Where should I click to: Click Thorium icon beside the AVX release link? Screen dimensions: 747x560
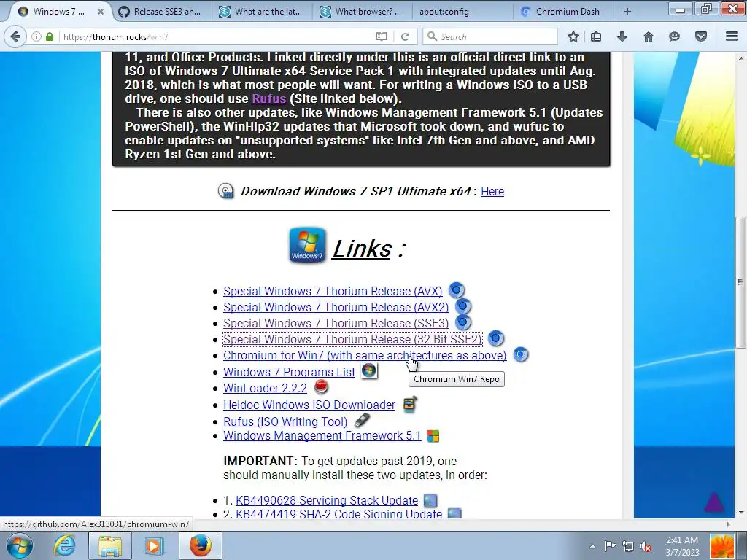[457, 290]
